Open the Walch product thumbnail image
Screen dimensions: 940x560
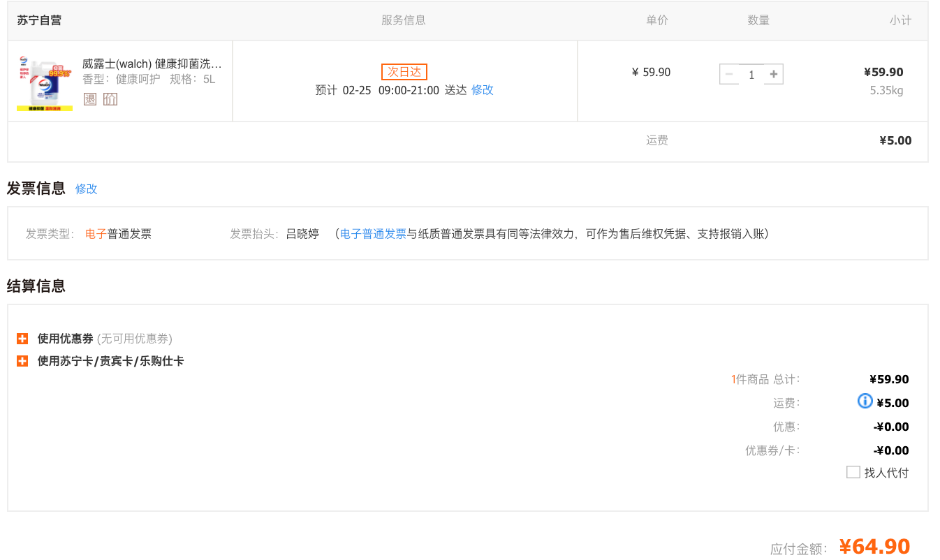click(45, 83)
